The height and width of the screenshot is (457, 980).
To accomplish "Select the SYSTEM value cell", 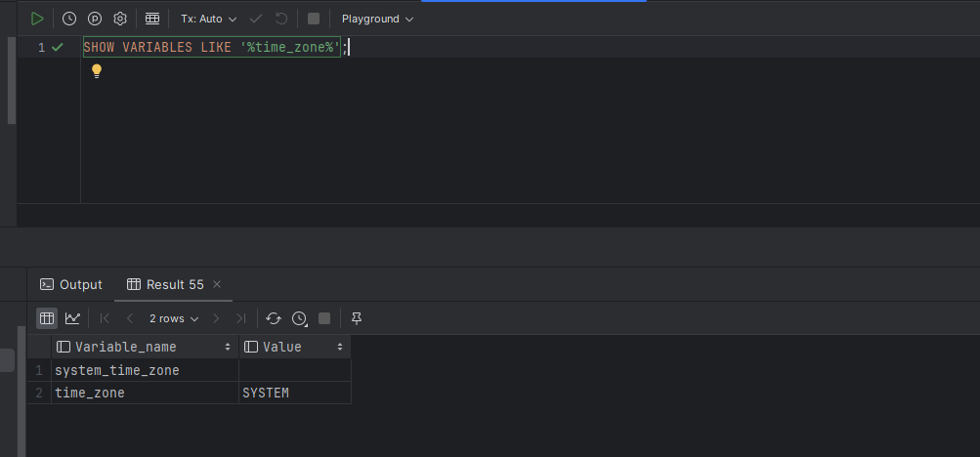I will click(x=295, y=393).
